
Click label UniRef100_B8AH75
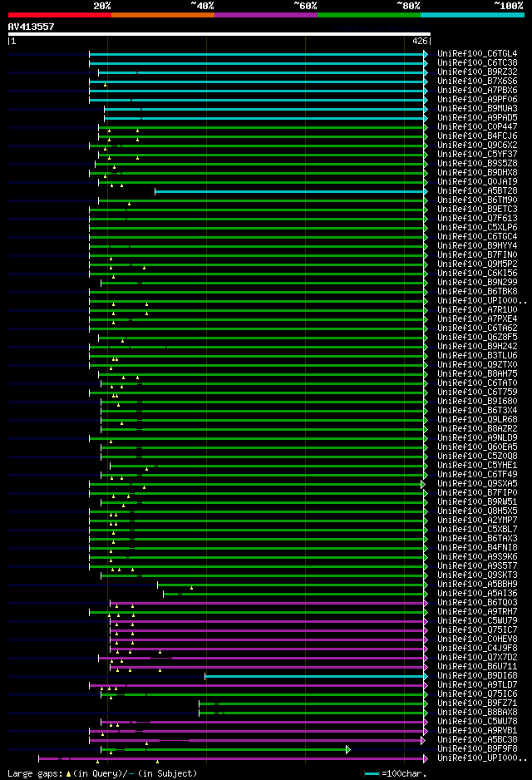[477, 374]
